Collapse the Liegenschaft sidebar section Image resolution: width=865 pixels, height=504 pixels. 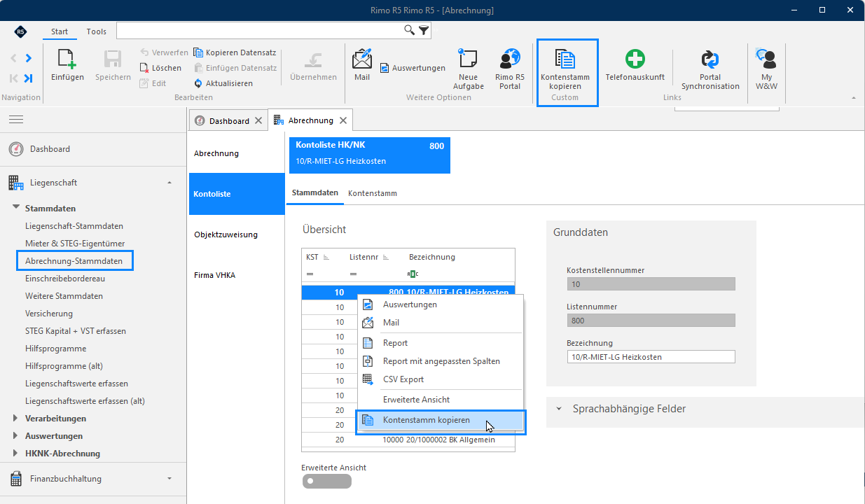pos(169,183)
